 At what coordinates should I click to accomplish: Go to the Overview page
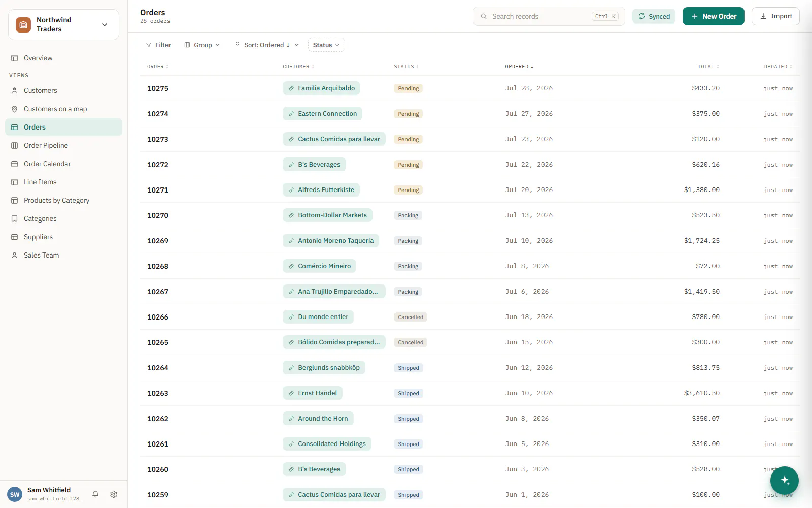[63, 58]
